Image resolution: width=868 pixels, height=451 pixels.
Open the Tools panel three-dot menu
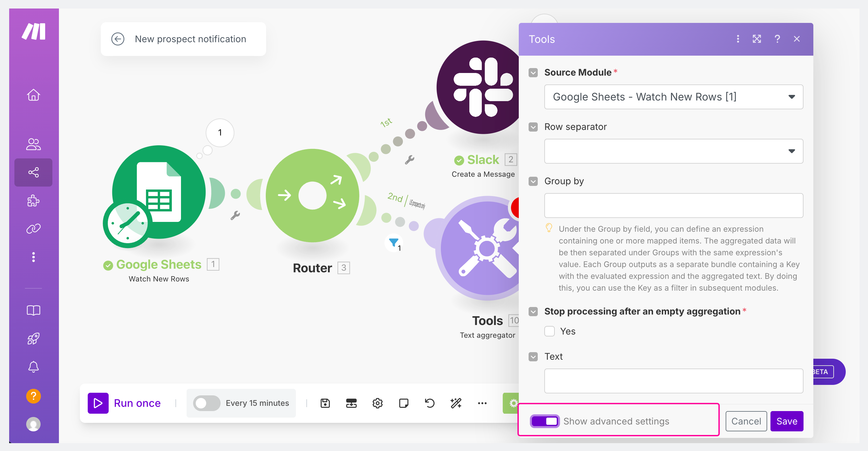pos(738,39)
